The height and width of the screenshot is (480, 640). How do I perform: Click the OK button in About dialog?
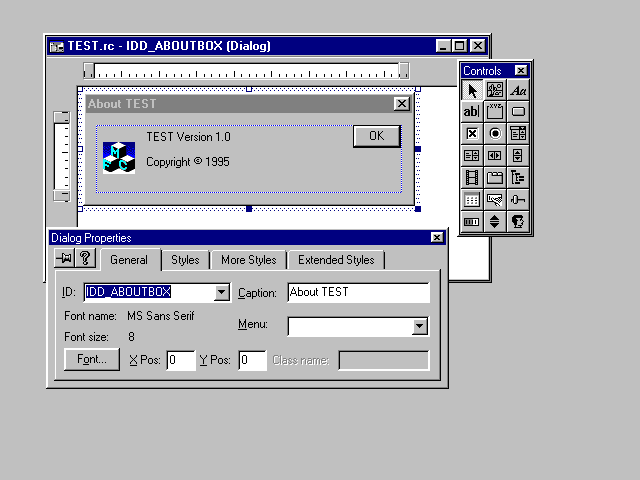click(376, 136)
